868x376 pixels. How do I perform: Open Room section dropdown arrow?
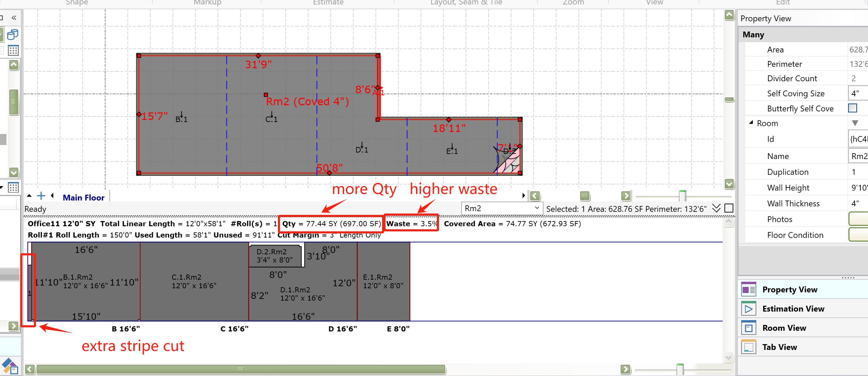[855, 123]
